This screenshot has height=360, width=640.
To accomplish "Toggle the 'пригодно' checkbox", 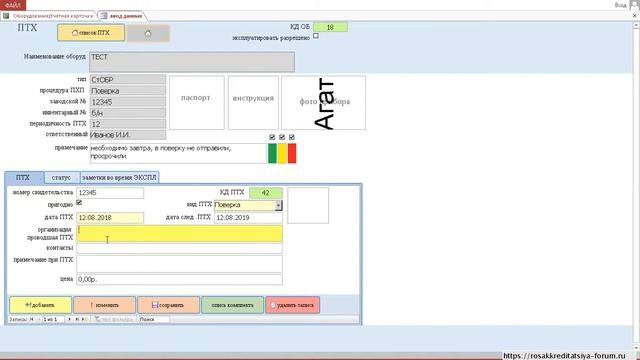I will coord(79,203).
